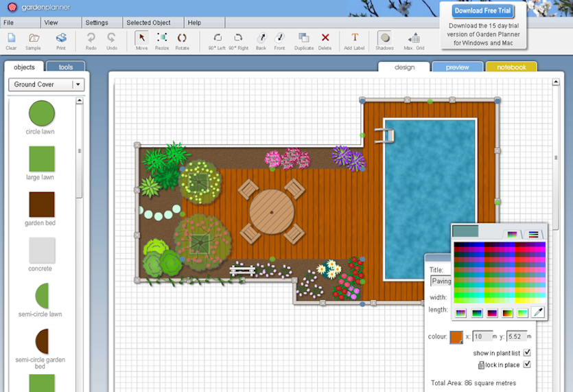Select the garden bed object
The image size is (573, 392).
point(42,205)
